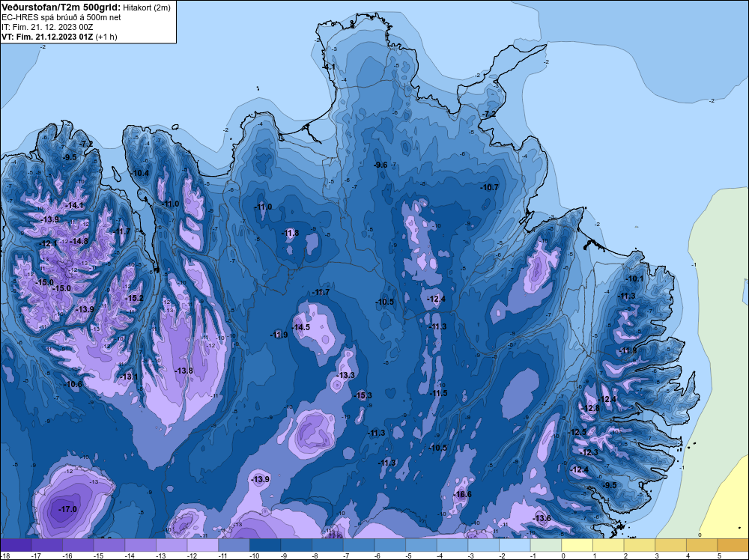
Task: Click the 'IT: Fim. 21. 12. 2023 00Z' line
Action: pos(47,27)
